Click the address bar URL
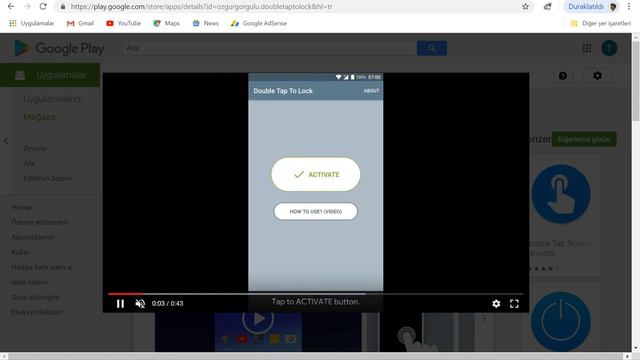The image size is (640, 360). point(201,7)
